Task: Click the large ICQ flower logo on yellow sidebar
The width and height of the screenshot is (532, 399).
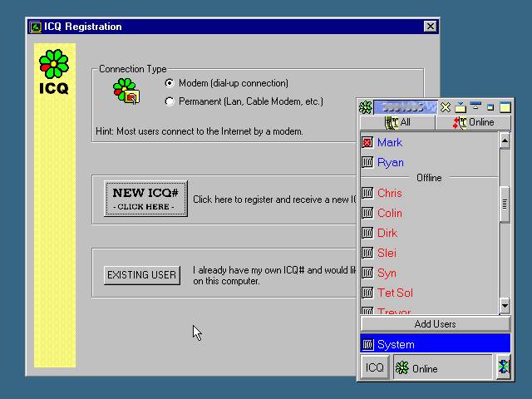Action: click(x=54, y=64)
